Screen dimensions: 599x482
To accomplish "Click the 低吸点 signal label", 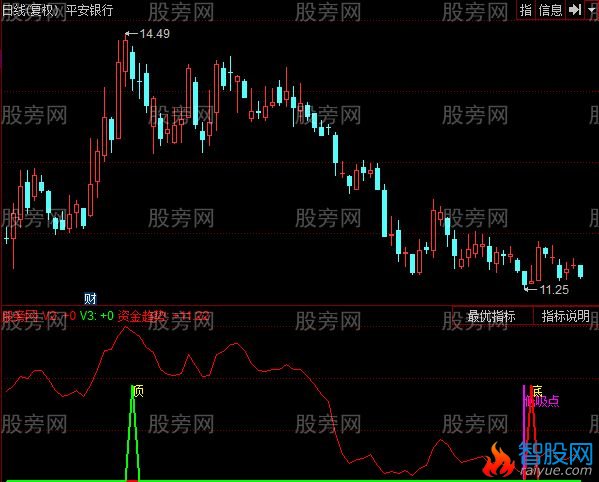I will tap(542, 401).
